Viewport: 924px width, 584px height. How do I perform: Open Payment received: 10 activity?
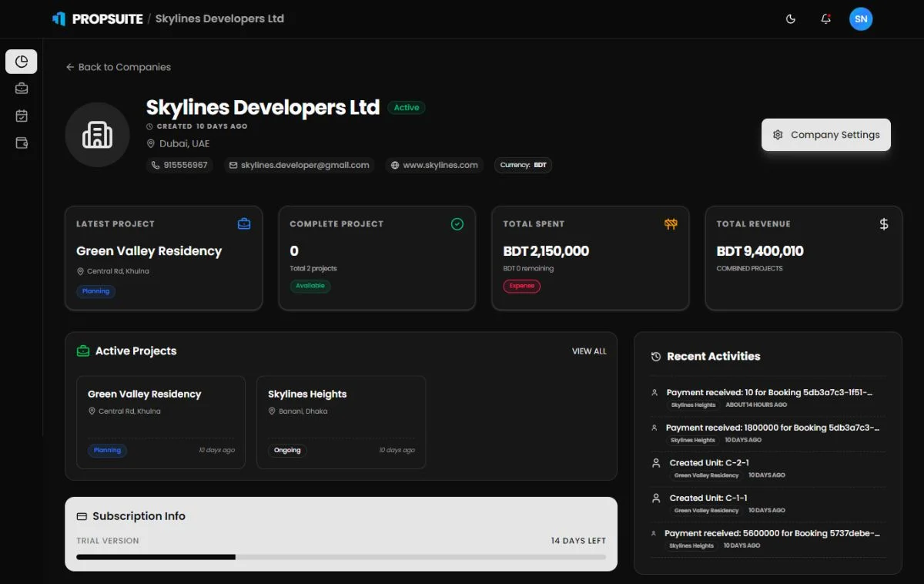coord(768,398)
